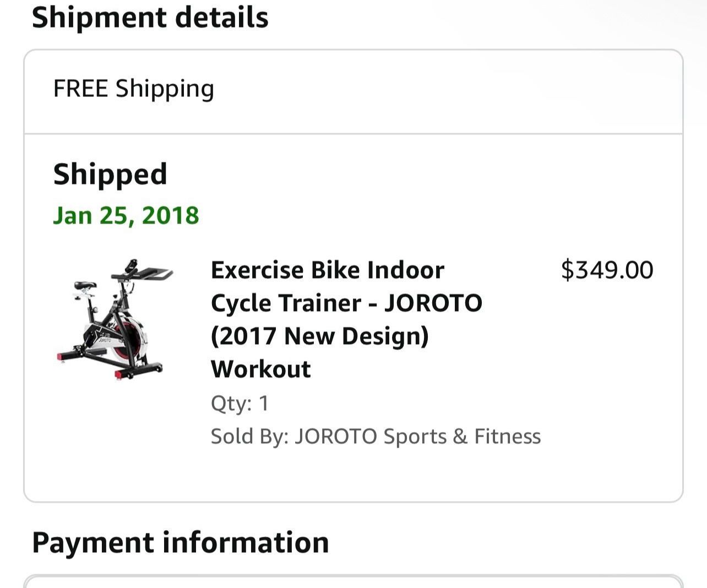Click the word "Shipping" in the FREE Shipping row

pos(165,89)
